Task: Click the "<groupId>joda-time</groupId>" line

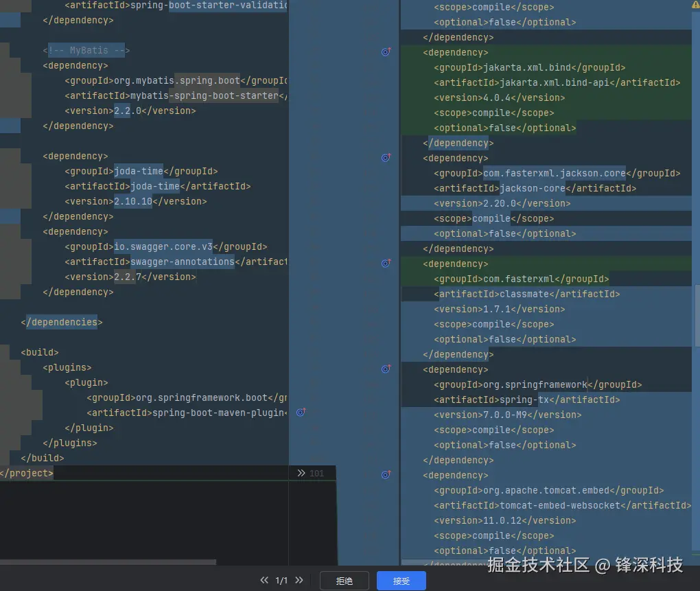Action: point(141,171)
